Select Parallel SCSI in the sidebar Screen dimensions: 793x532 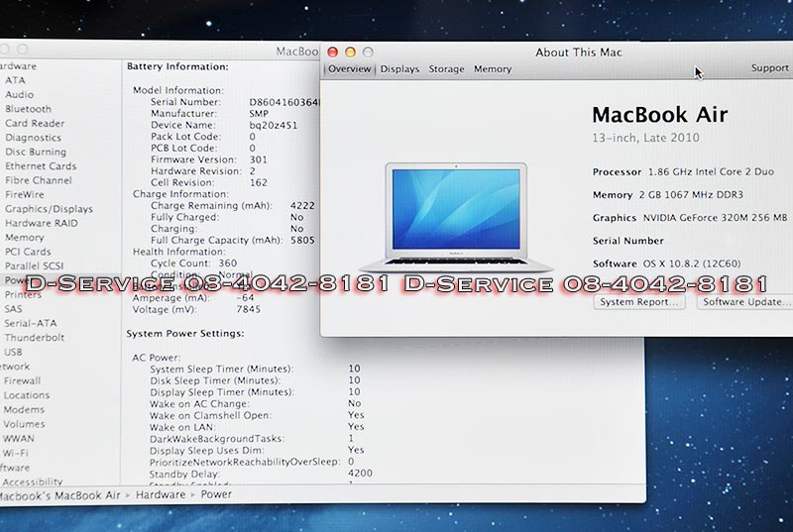[x=34, y=266]
